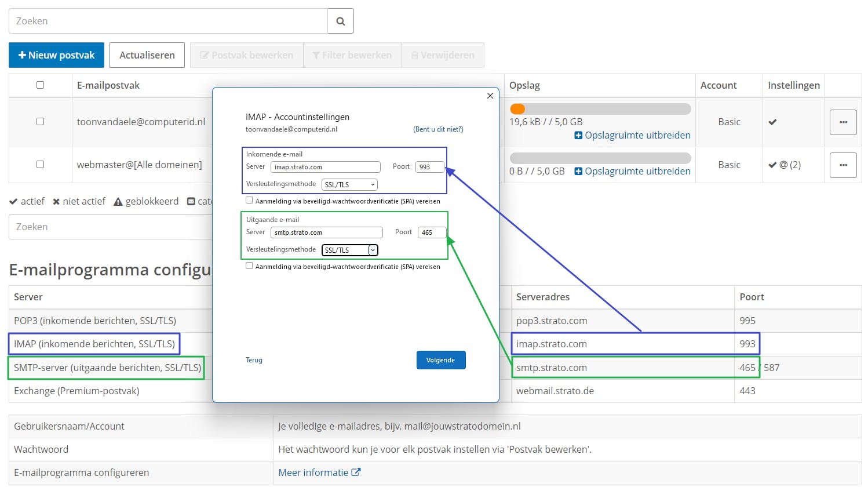Click the @ (2) alias icon in webmaster row
This screenshot has height=487, width=868.
pyautogui.click(x=788, y=165)
